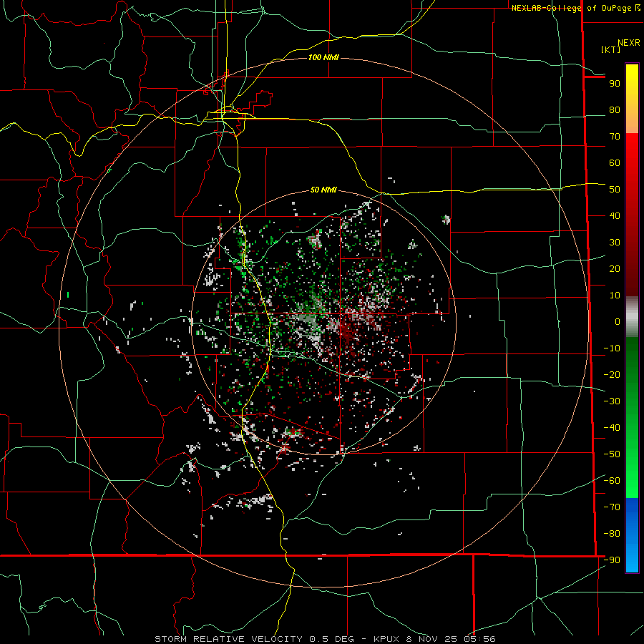Click the -10 value on velocity scale

(x=612, y=348)
